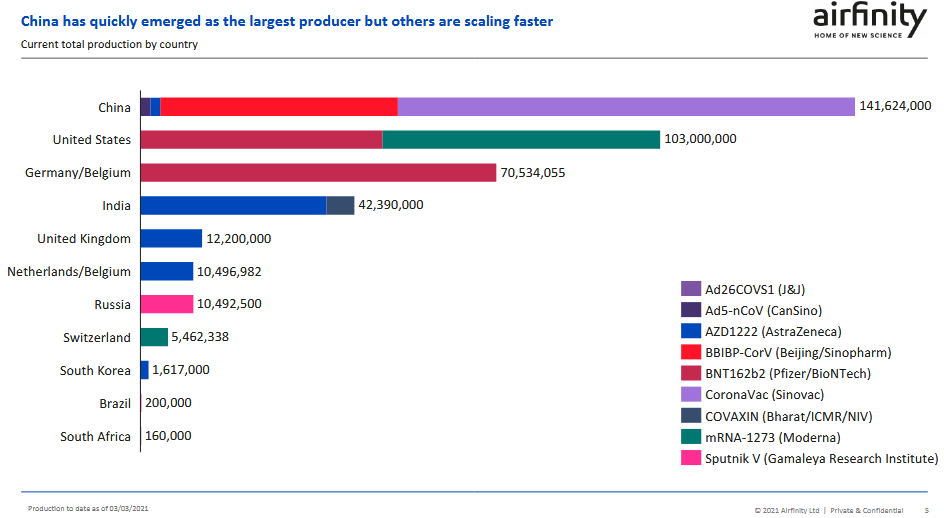Click the value 141,624,000
Screen dimensions: 944x518
pos(895,106)
